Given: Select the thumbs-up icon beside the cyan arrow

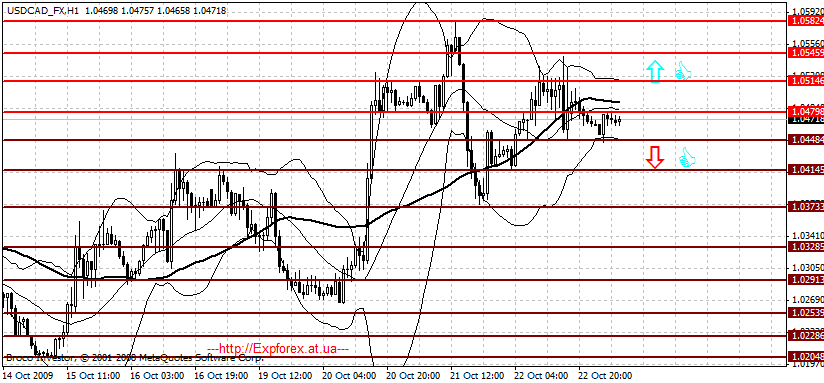Looking at the screenshot, I should pyautogui.click(x=683, y=71).
